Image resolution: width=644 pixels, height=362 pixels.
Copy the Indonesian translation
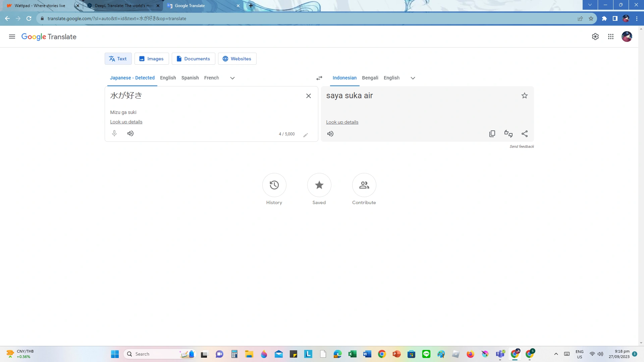(x=492, y=133)
